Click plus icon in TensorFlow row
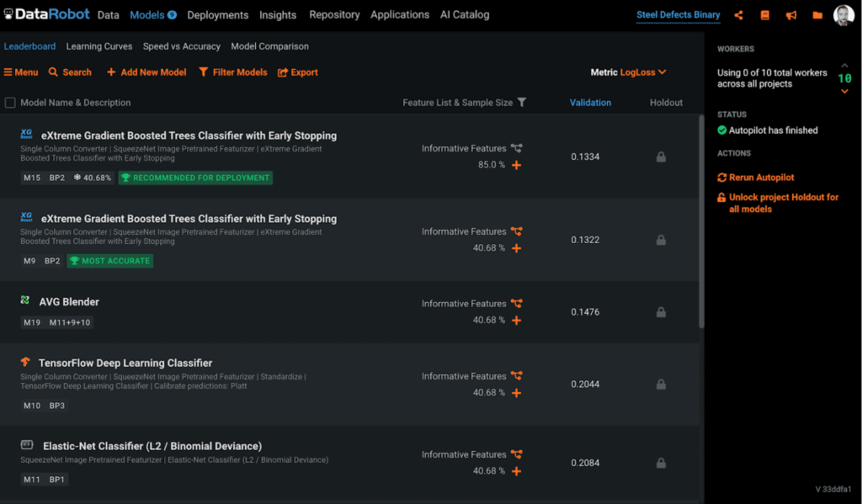The width and height of the screenshot is (862, 504). pyautogui.click(x=516, y=392)
